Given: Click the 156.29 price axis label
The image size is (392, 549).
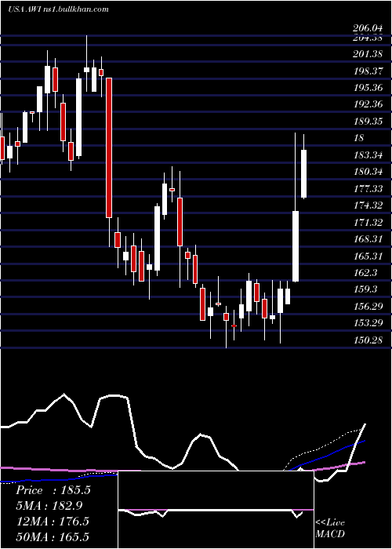Looking at the screenshot, I should coord(368,307).
